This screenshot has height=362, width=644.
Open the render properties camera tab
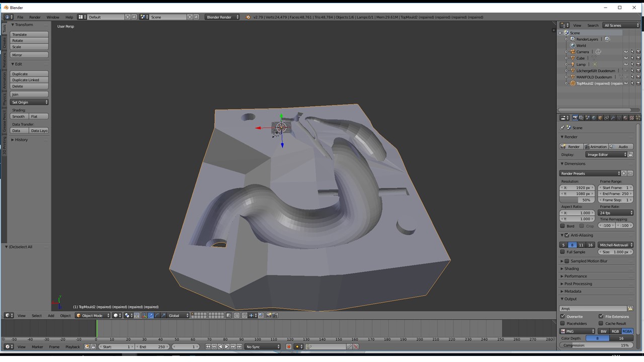[575, 118]
